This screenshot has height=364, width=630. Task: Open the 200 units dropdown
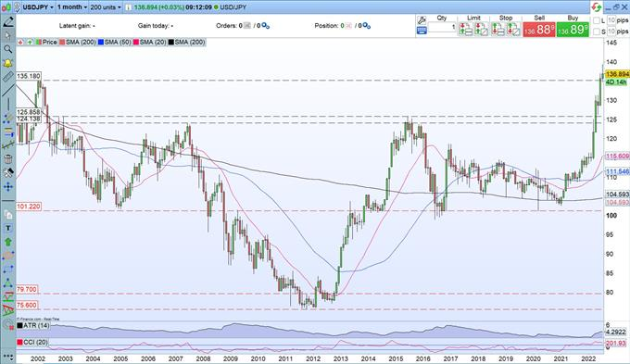[106, 7]
